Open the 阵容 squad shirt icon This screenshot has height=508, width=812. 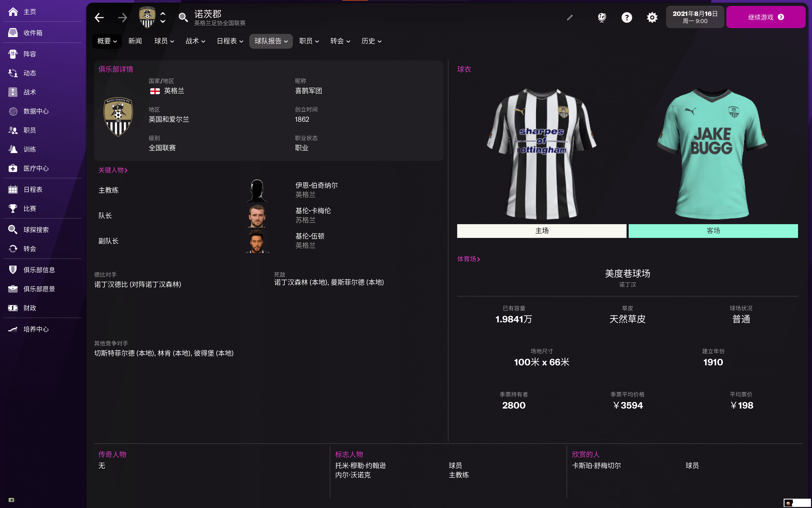pos(13,54)
